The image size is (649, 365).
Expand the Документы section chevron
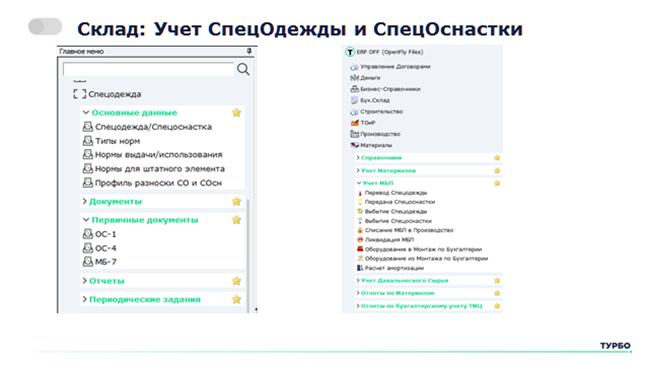coord(84,202)
